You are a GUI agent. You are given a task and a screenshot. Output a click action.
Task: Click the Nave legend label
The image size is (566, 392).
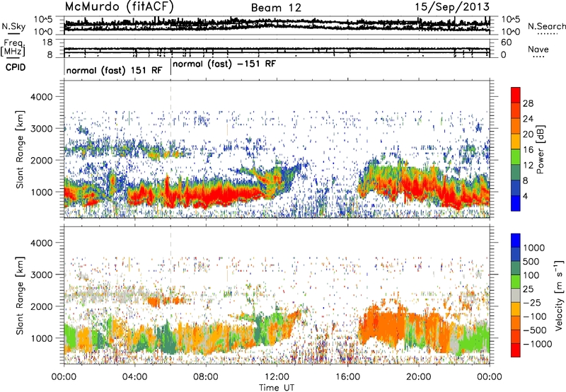(x=538, y=50)
